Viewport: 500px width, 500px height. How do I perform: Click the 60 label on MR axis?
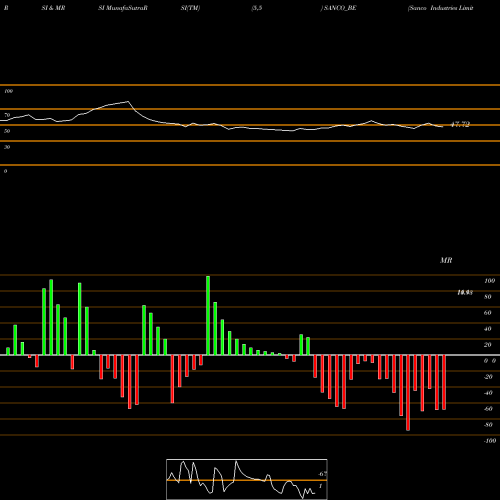coord(488,313)
